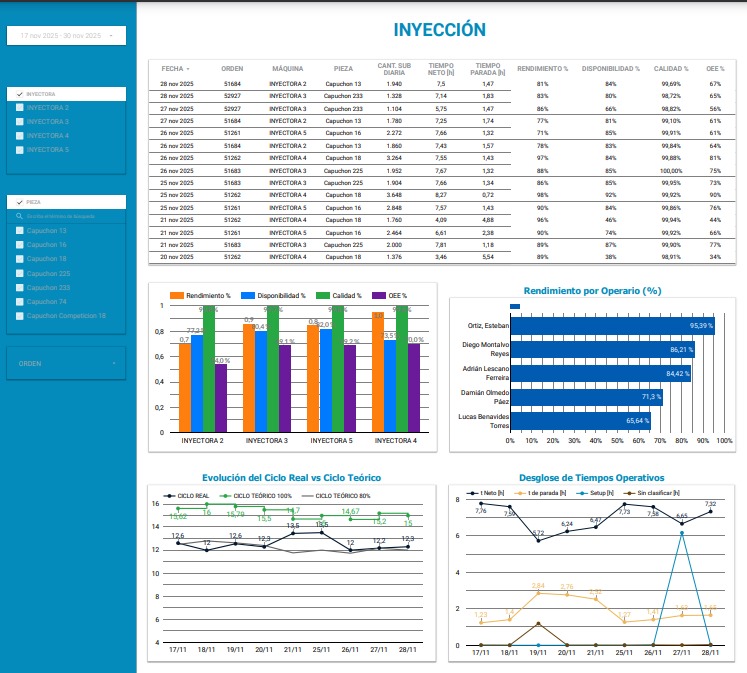Tick the Capuchon Competicion 18 checkbox
The width and height of the screenshot is (747, 673).
[x=20, y=315]
